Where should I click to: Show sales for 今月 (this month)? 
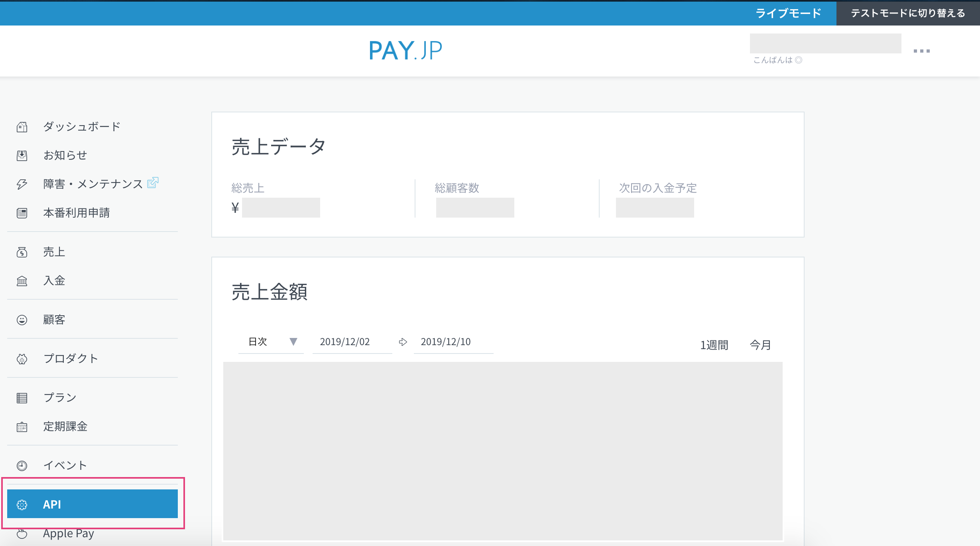tap(760, 344)
